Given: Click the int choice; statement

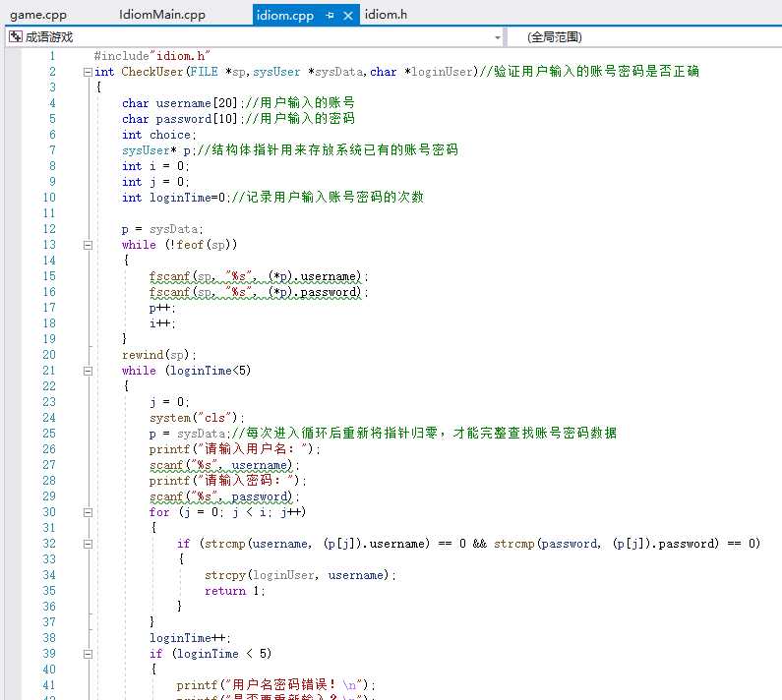Looking at the screenshot, I should pos(159,135).
